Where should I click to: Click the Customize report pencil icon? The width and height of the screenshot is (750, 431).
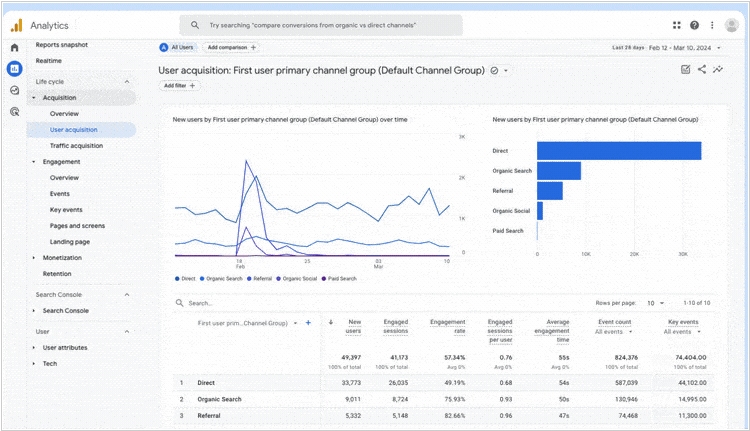[x=685, y=70]
